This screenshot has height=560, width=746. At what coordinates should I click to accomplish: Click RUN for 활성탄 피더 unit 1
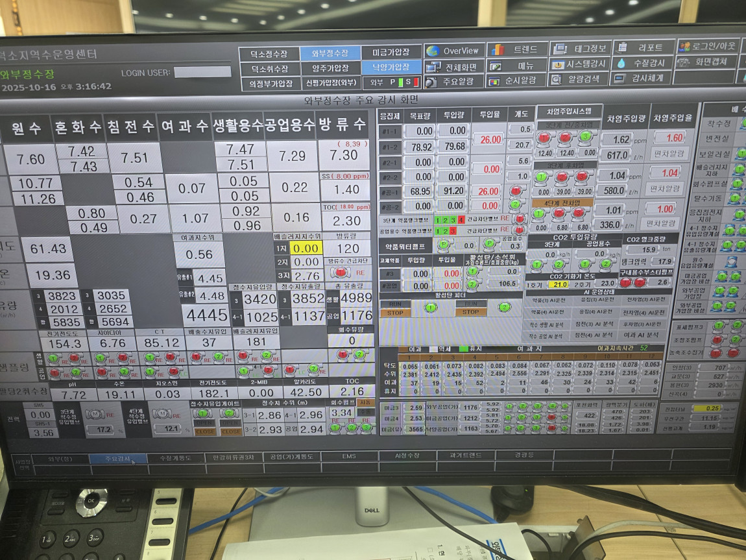click(395, 304)
